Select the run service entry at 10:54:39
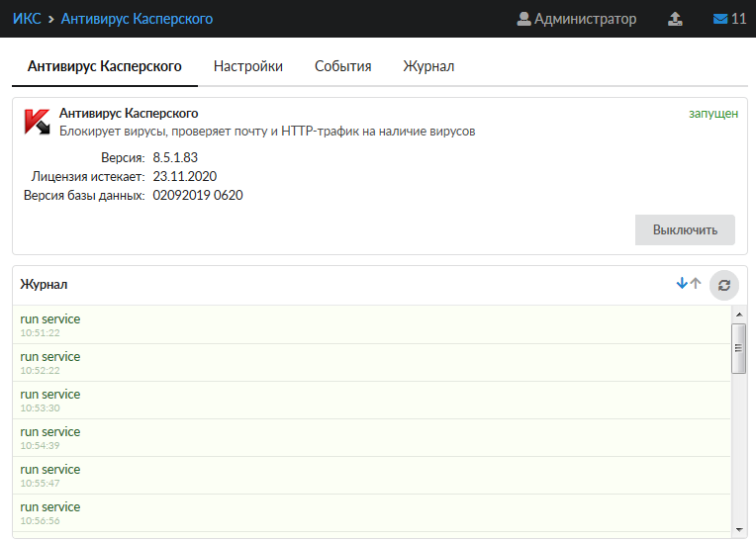The image size is (756, 542). coord(50,437)
